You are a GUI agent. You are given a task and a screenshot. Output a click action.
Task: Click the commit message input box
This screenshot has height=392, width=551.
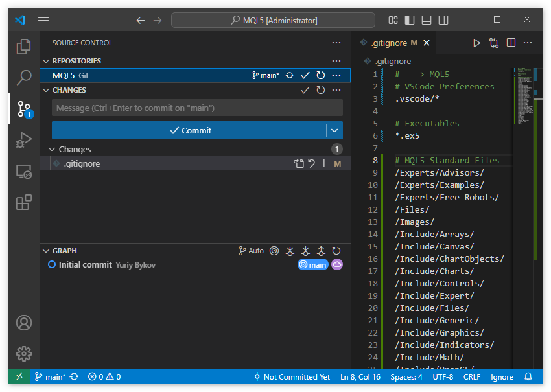click(x=197, y=108)
